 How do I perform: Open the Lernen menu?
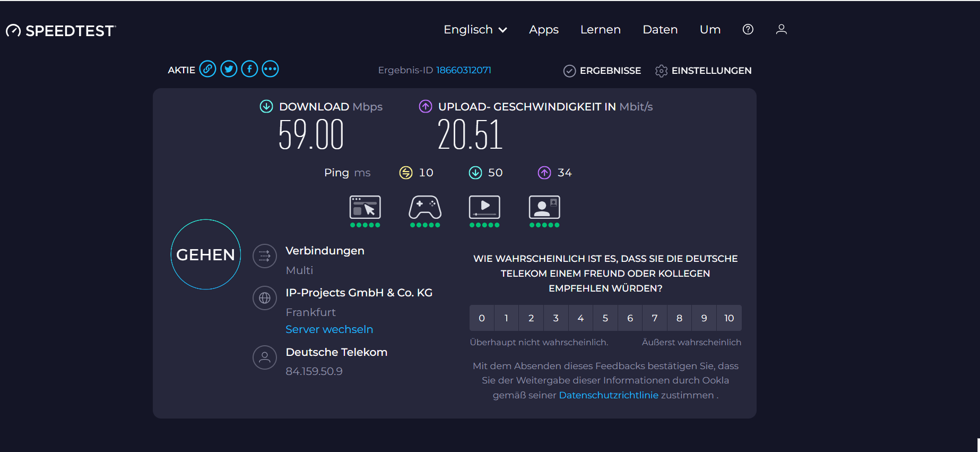(x=601, y=30)
